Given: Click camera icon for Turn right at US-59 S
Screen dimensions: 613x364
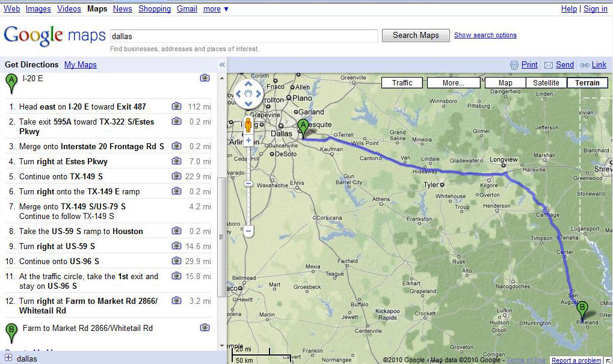Looking at the screenshot, I should (177, 245).
